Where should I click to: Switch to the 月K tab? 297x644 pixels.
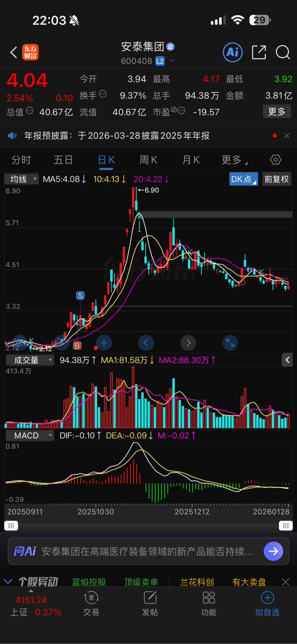point(191,160)
